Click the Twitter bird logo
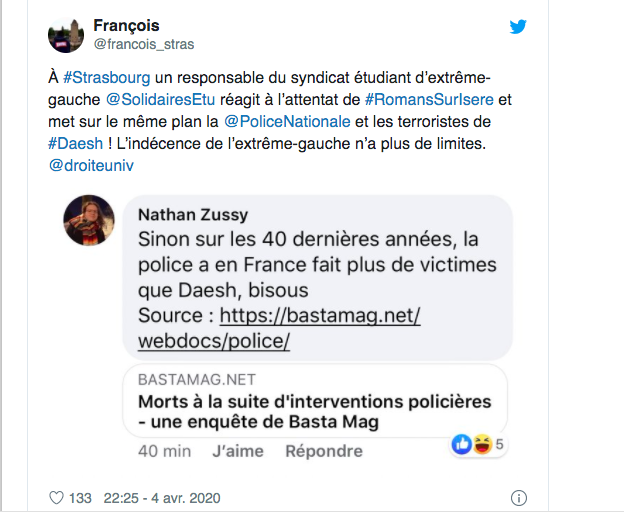 (x=517, y=27)
